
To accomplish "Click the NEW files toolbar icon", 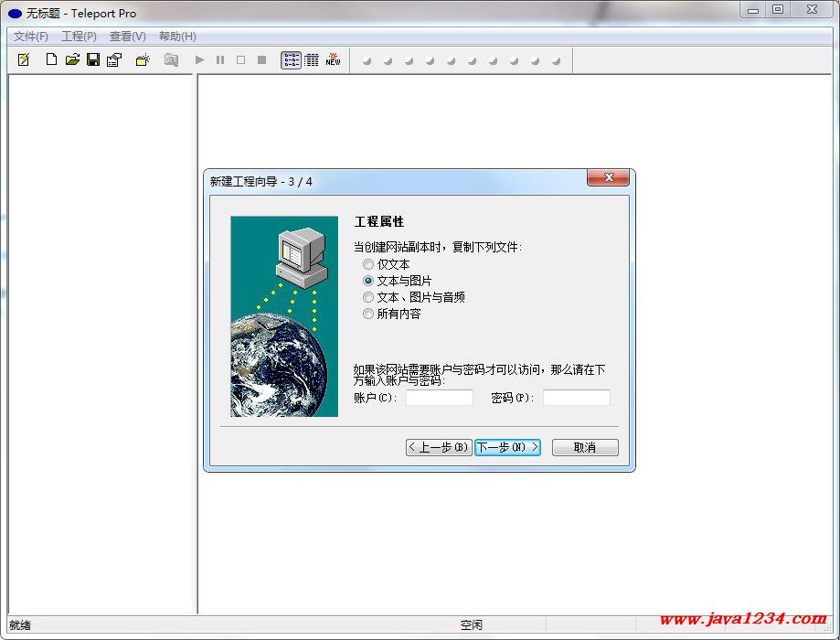I will tap(333, 59).
